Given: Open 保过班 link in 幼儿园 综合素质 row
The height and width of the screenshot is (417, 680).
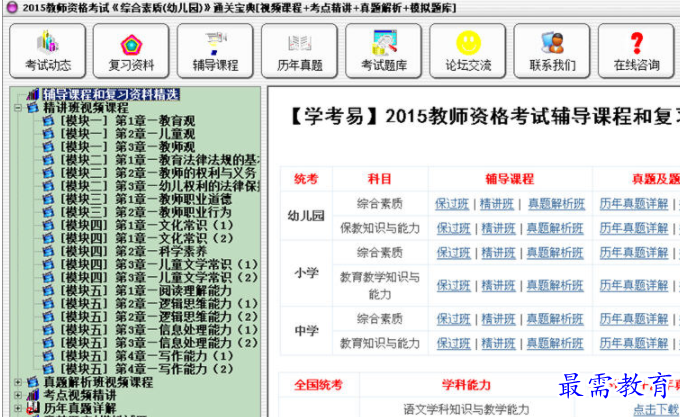Looking at the screenshot, I should tap(452, 204).
